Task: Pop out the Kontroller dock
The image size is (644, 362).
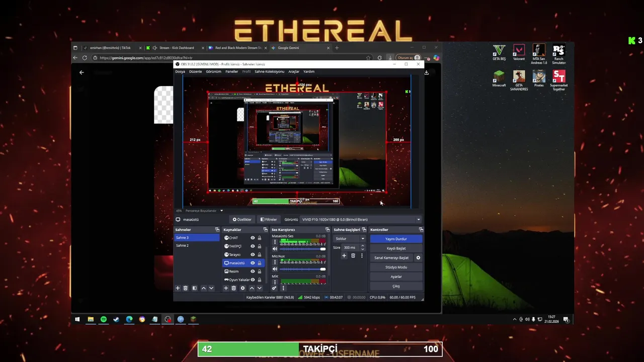Action: pos(421,230)
